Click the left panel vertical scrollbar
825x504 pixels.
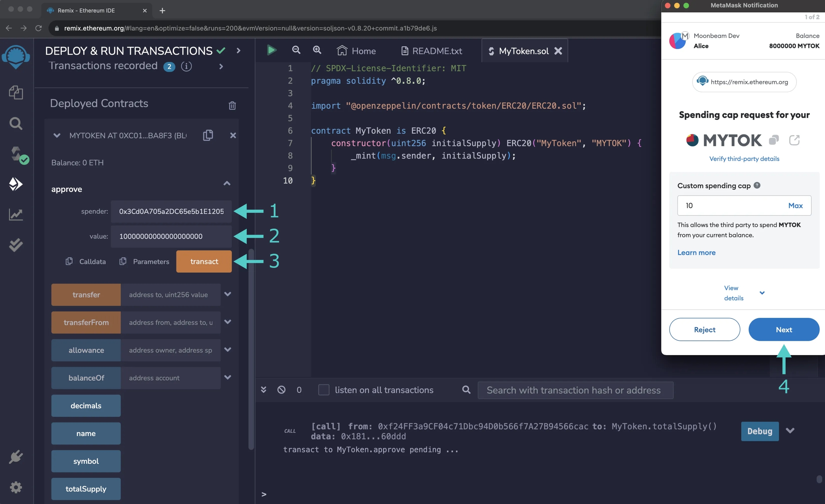251,349
